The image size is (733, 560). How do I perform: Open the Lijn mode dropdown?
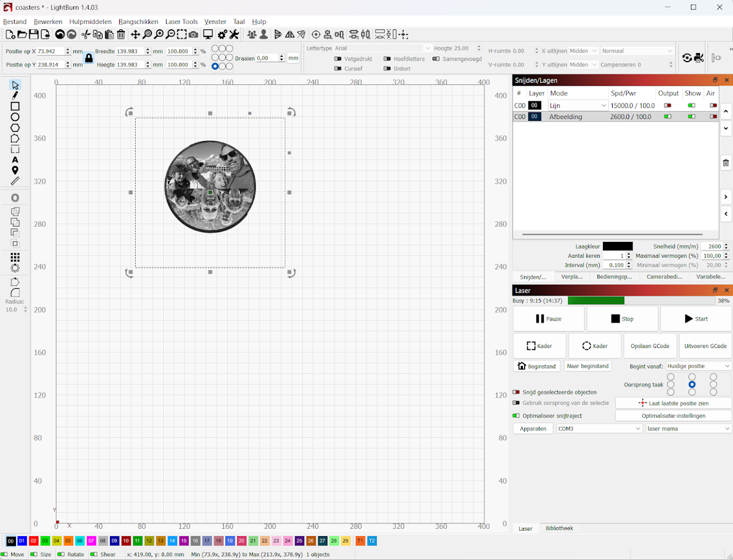click(577, 105)
